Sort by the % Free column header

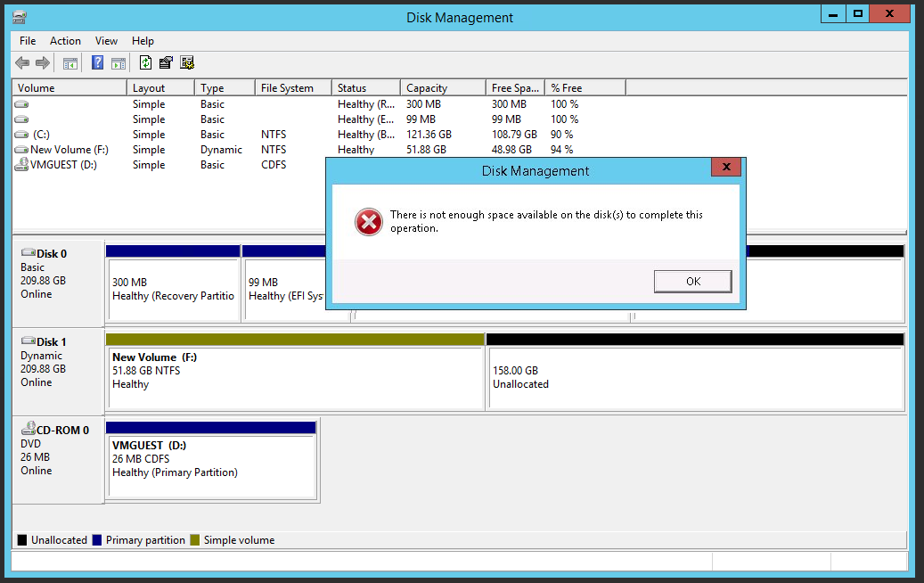click(585, 88)
